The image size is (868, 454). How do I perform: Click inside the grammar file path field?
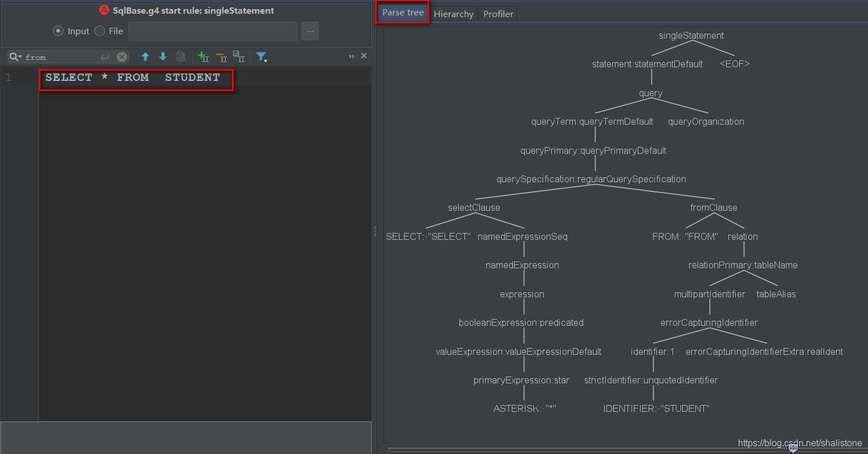pos(213,31)
